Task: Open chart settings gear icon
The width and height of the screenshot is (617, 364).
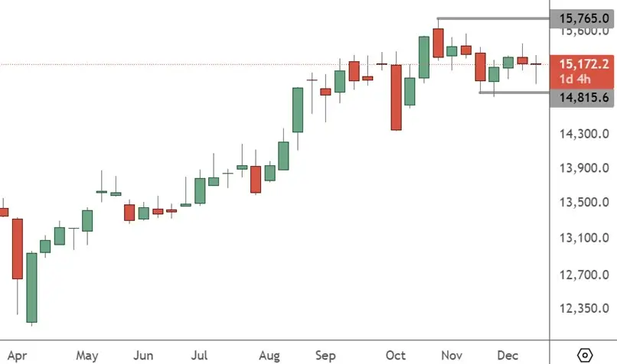Action: 585,355
